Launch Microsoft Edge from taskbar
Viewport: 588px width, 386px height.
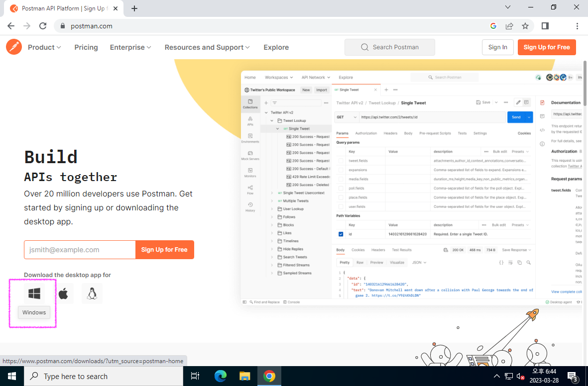(220, 376)
